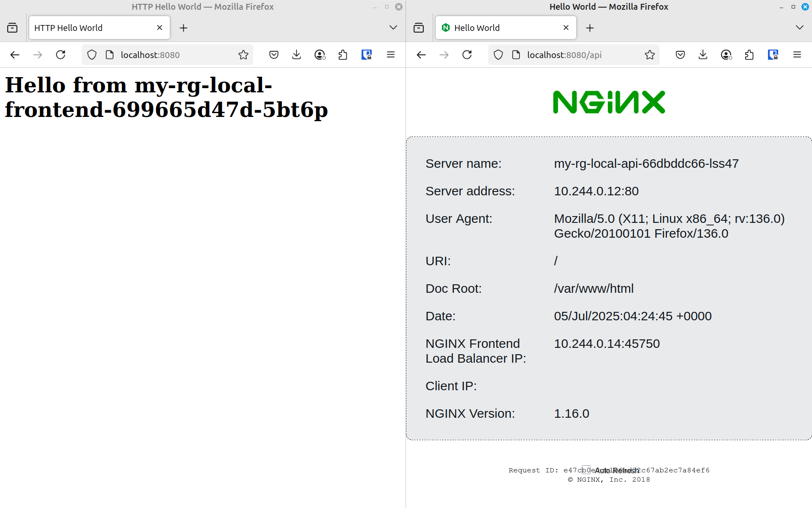This screenshot has width=812, height=508.
Task: Open Downloads panel in left Firefox window
Action: [297, 55]
